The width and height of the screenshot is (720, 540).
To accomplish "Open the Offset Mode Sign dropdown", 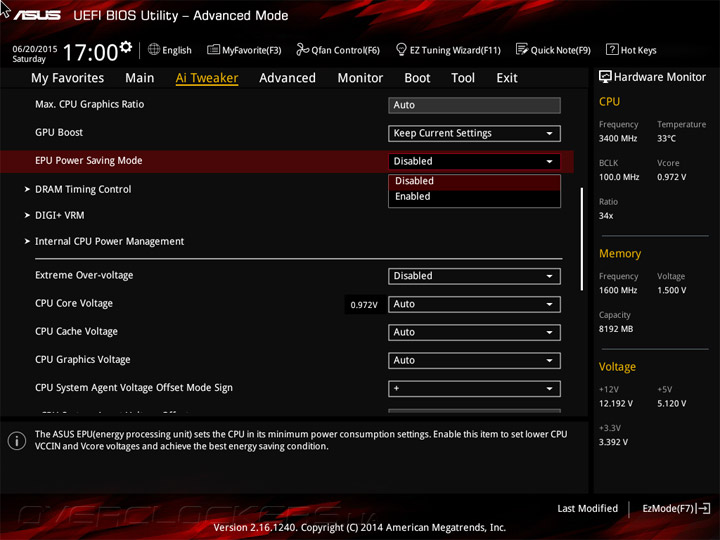I will tap(474, 388).
